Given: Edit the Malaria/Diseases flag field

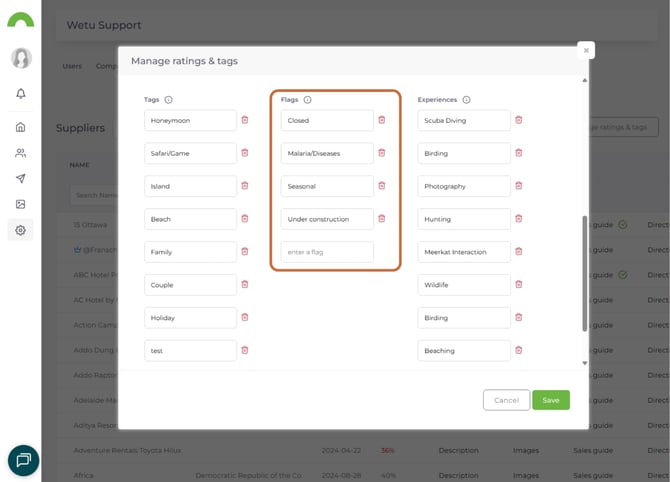Looking at the screenshot, I should point(327,153).
